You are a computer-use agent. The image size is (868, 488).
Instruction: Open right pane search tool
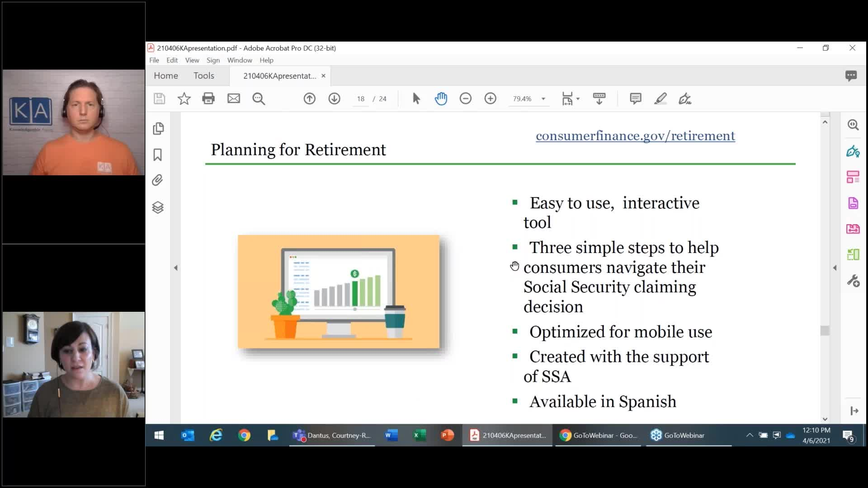[x=853, y=125]
